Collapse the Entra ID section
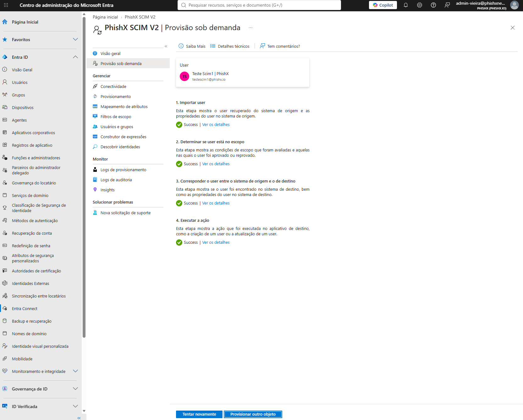The height and width of the screenshot is (420, 523). click(75, 57)
